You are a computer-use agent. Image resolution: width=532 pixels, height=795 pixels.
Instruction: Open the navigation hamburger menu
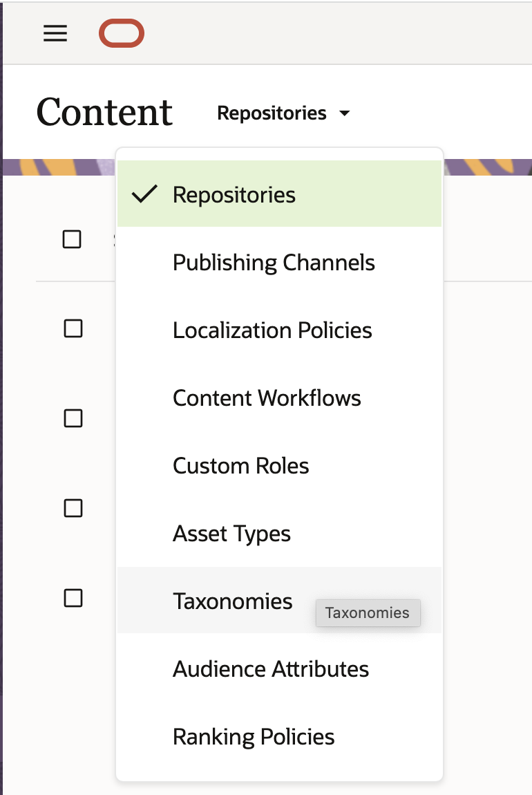pos(55,33)
